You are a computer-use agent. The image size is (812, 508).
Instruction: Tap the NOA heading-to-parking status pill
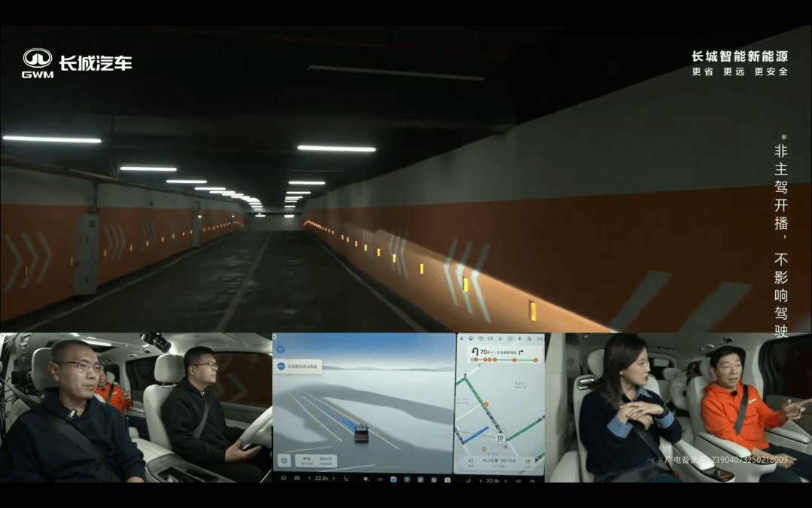point(298,366)
